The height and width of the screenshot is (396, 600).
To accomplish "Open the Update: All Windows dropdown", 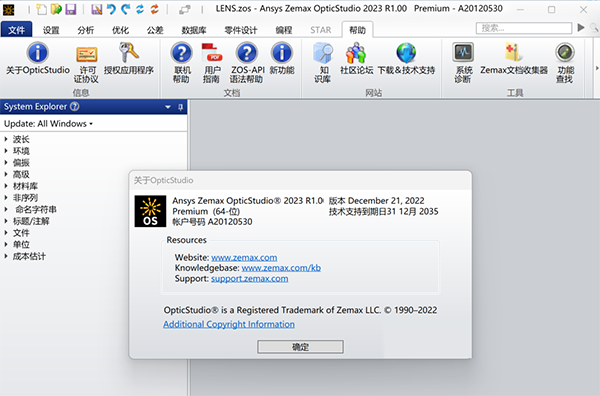I will pyautogui.click(x=49, y=124).
